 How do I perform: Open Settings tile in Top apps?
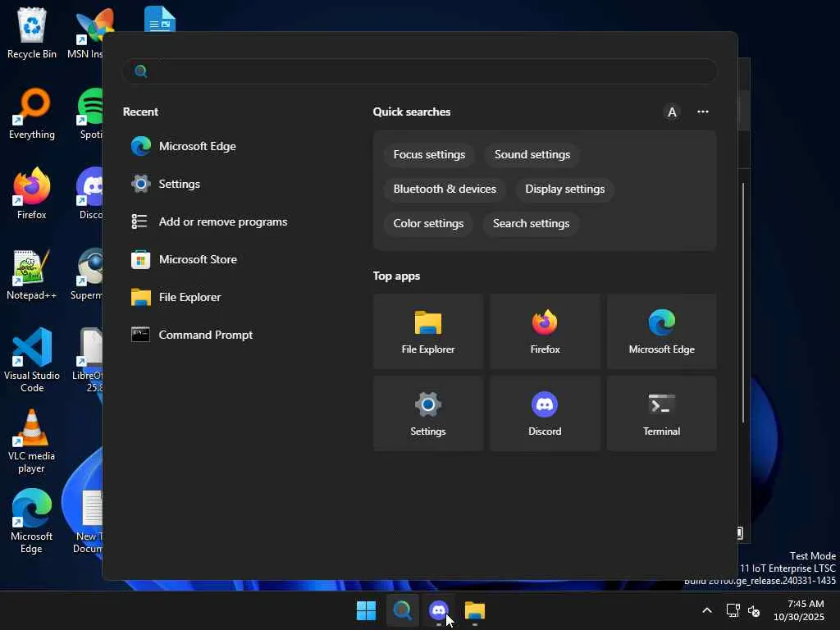click(x=428, y=413)
